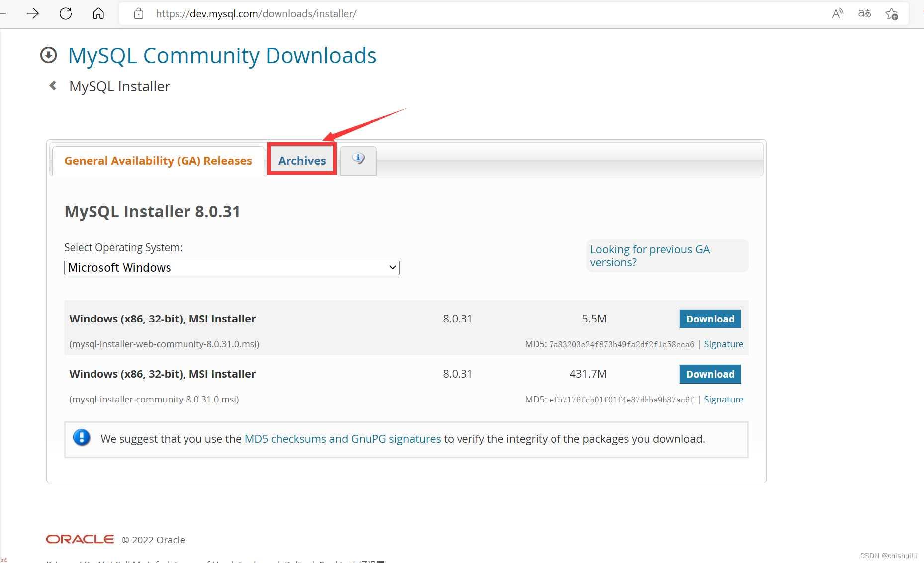Open MD5 checksums and GnuPG signatures link
This screenshot has height=563, width=924.
(x=343, y=439)
